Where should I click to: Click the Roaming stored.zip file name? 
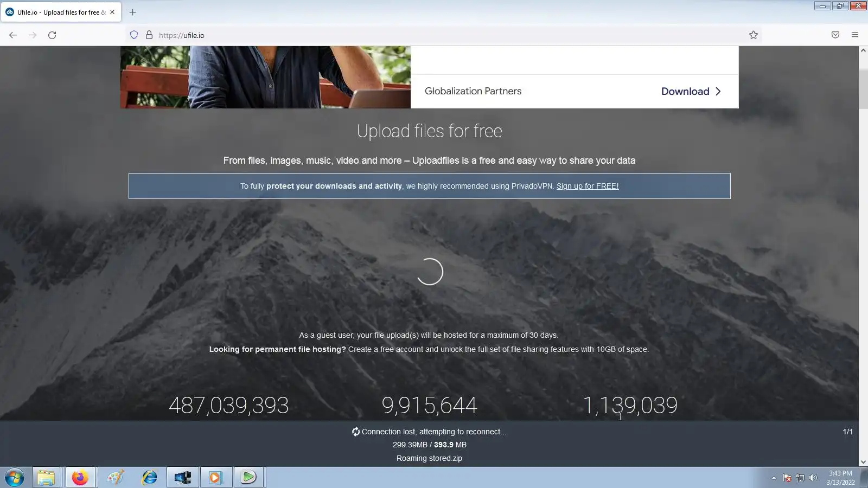point(429,458)
